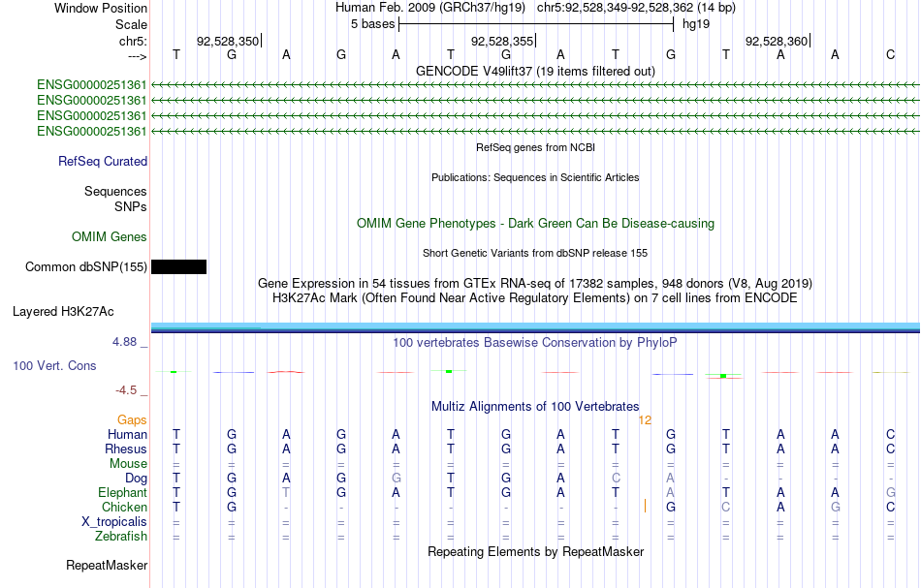
Task: Click the 'RefSeq genes from NCBI' title
Action: (535, 147)
